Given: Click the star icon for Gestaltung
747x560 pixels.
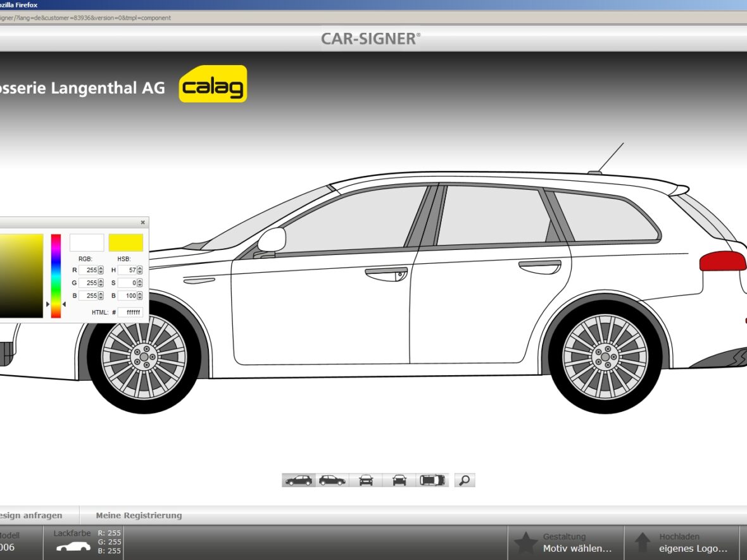Looking at the screenshot, I should tap(525, 543).
